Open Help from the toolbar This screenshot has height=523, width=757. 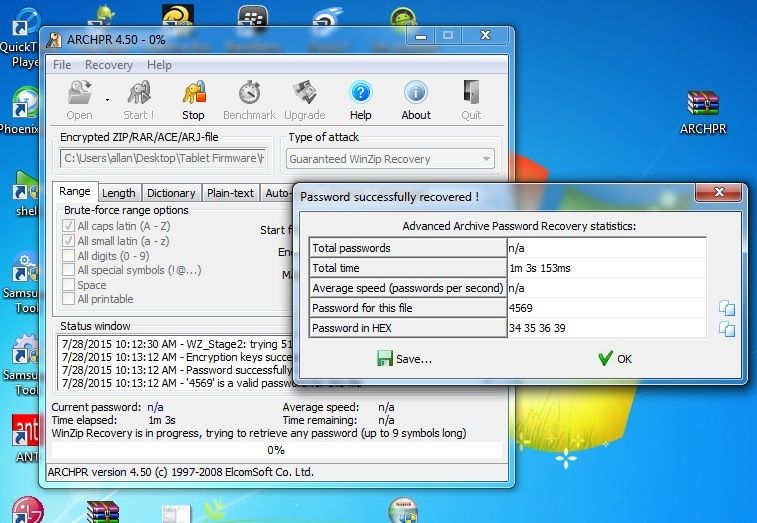360,99
